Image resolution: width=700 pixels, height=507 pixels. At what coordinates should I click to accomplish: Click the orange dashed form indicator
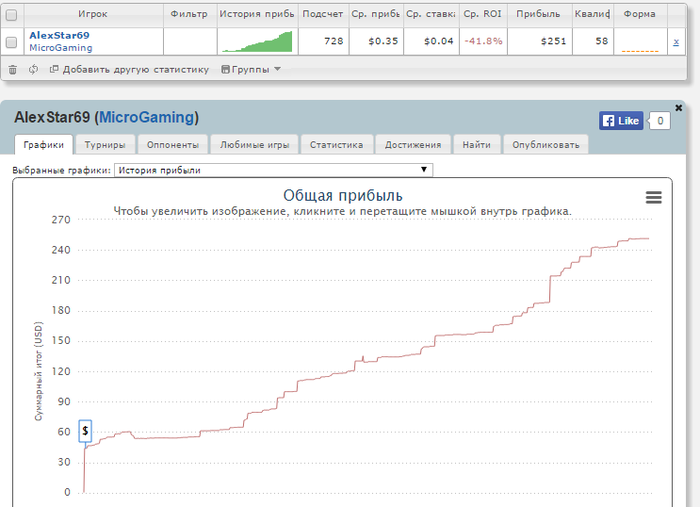click(x=640, y=51)
